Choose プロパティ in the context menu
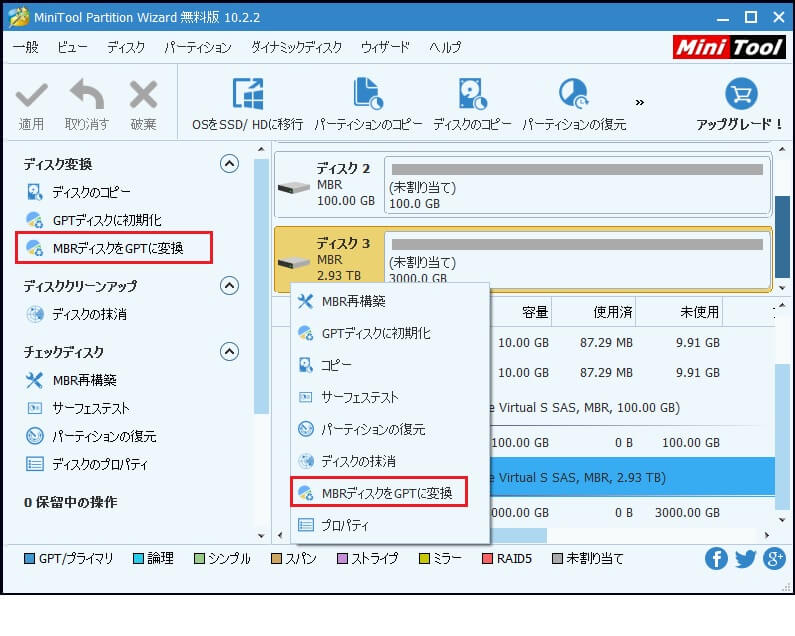Viewport: 795px width, 636px height. coord(390,525)
